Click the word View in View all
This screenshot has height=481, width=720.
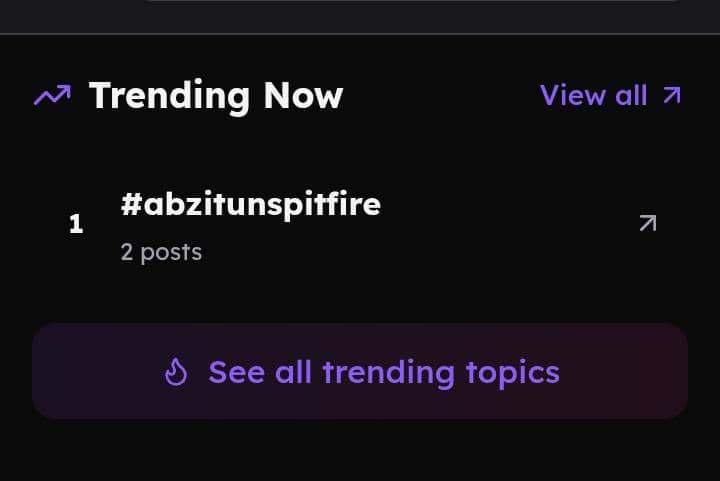[x=573, y=95]
